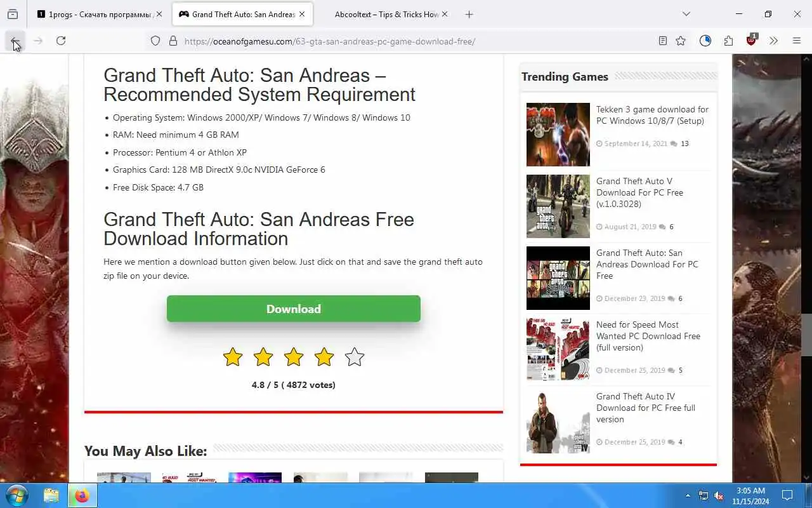Click the September 14, 2021 date

[x=636, y=144]
